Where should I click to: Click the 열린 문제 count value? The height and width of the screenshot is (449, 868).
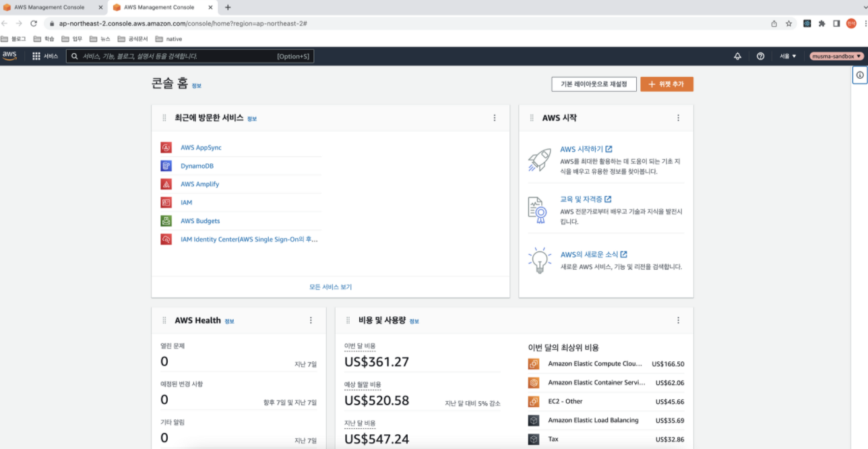164,362
